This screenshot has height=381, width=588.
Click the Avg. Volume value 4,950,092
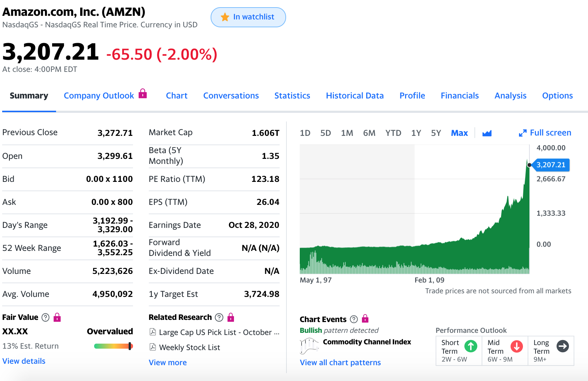[x=112, y=294]
